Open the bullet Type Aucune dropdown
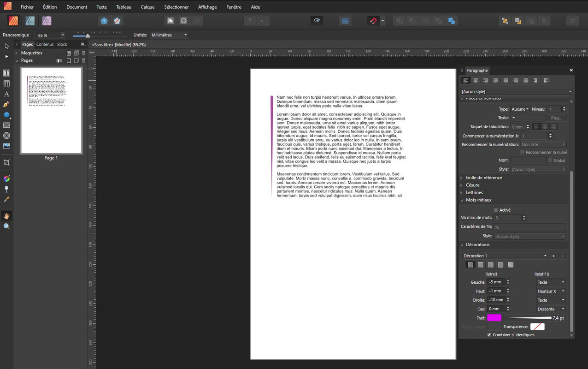The width and height of the screenshot is (588, 369). tap(520, 109)
